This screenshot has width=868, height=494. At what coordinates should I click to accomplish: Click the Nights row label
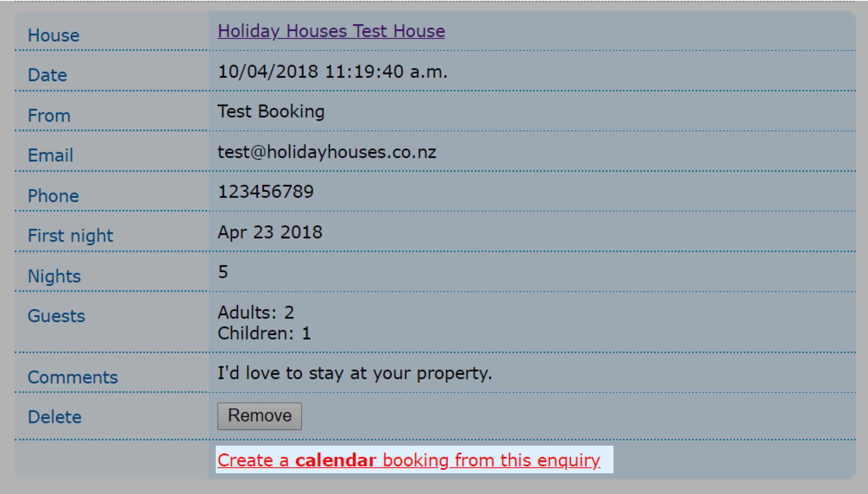[54, 276]
